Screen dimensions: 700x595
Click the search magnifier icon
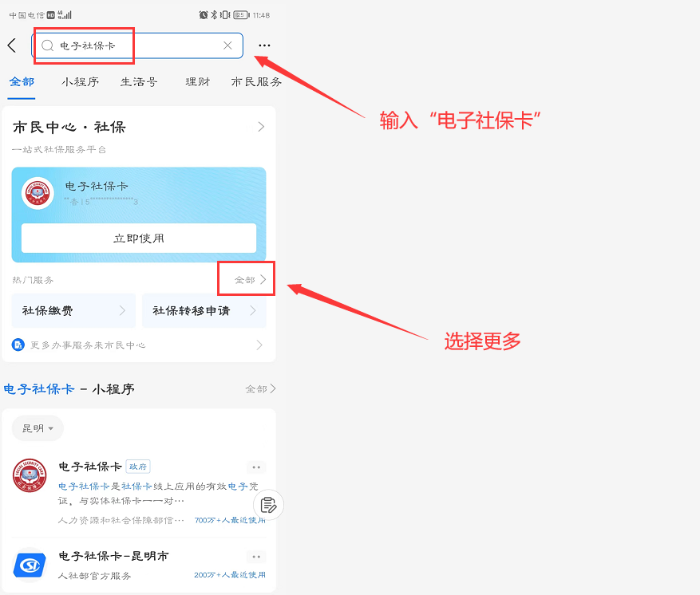point(47,45)
